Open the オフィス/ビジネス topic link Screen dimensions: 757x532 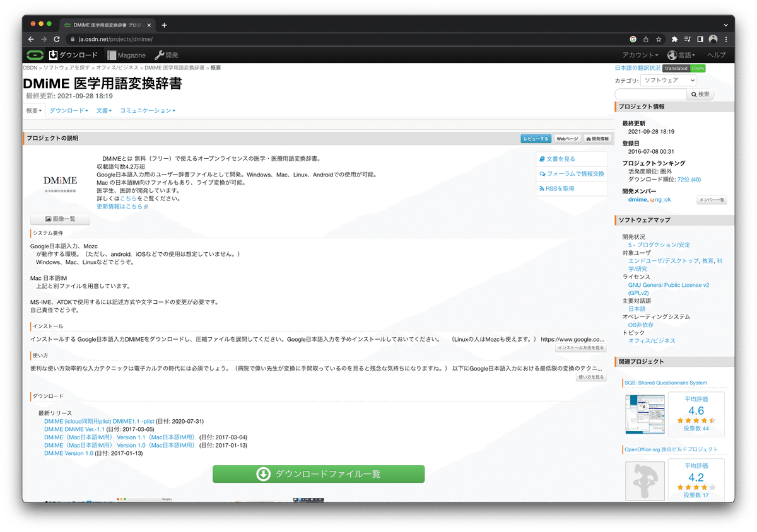click(652, 340)
